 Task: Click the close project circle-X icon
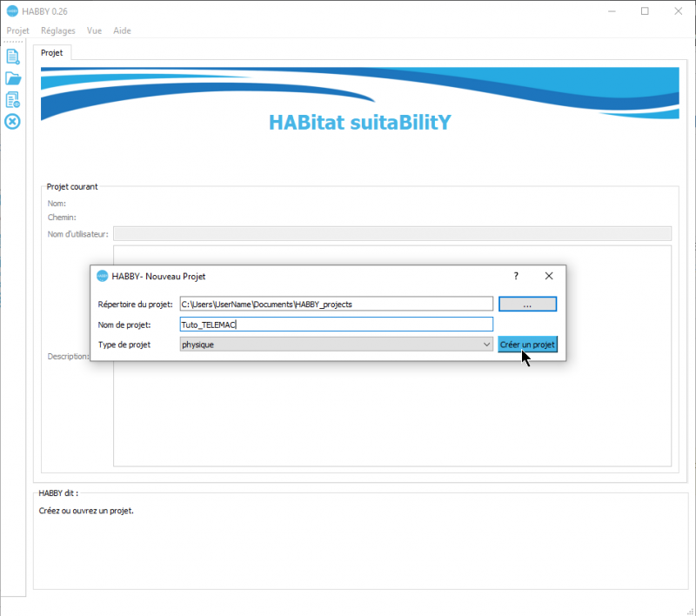pos(12,121)
